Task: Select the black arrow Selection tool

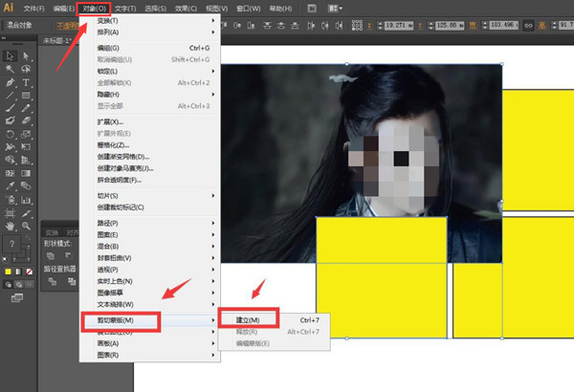Action: pyautogui.click(x=10, y=56)
